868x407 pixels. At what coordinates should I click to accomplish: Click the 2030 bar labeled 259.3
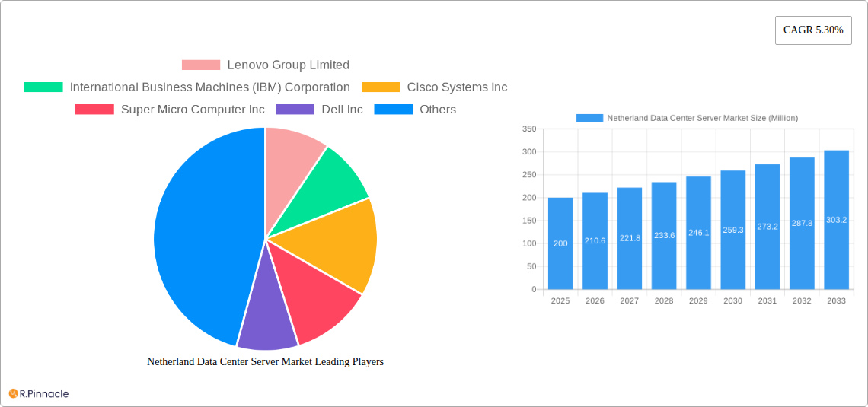tap(733, 230)
